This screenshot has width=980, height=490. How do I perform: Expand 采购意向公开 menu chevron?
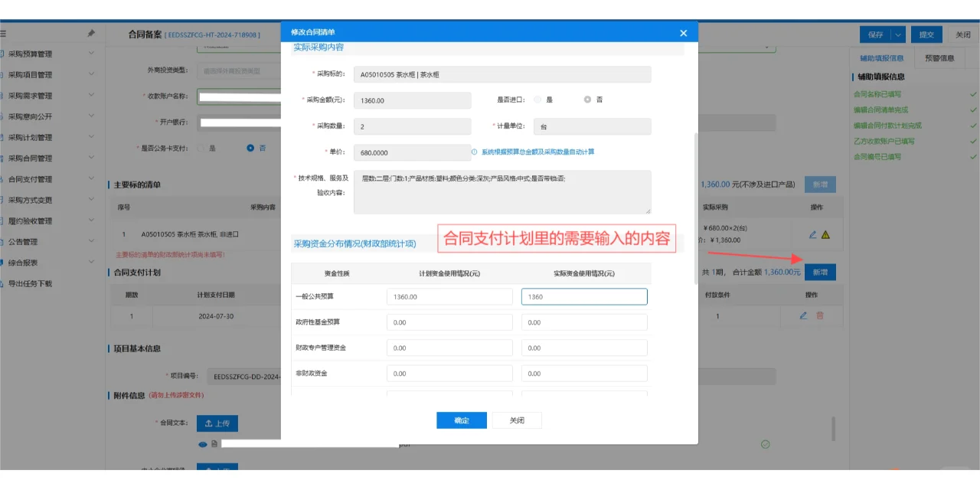[91, 116]
